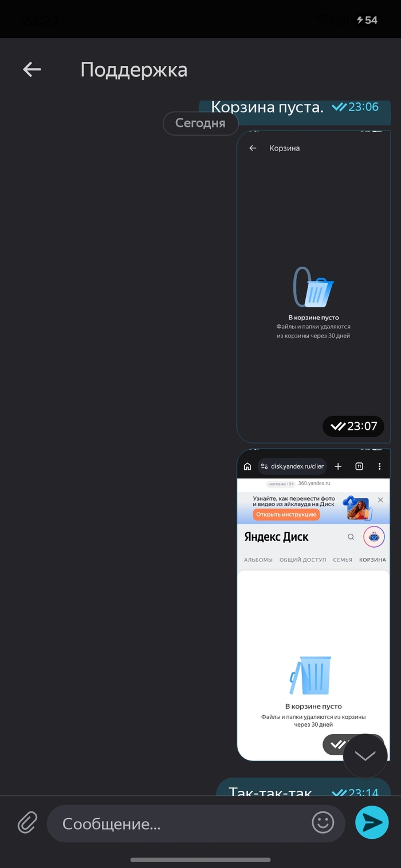401x868 pixels.
Task: Tap the СЕМЬЯ tab in screenshot
Action: 343,560
